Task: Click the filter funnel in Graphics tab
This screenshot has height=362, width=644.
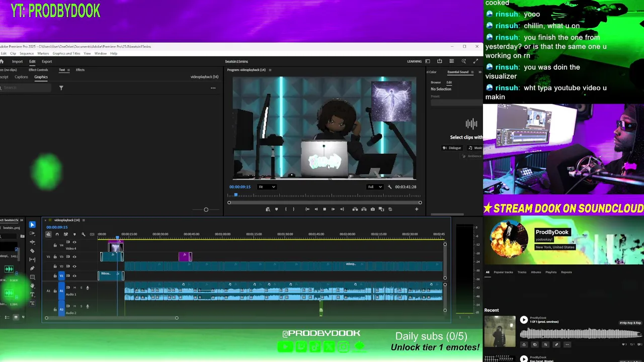Action: coord(61,88)
